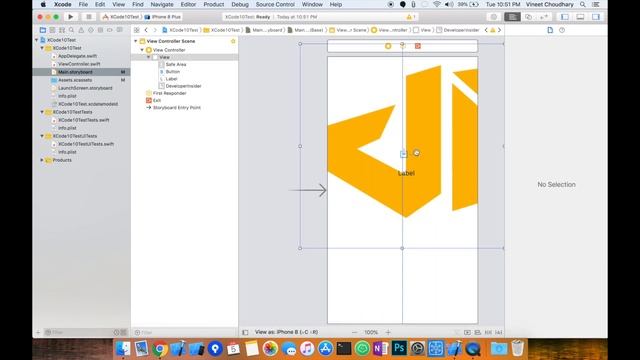Open Google Chrome from the Dock
640x360 pixels.
pos(160,349)
